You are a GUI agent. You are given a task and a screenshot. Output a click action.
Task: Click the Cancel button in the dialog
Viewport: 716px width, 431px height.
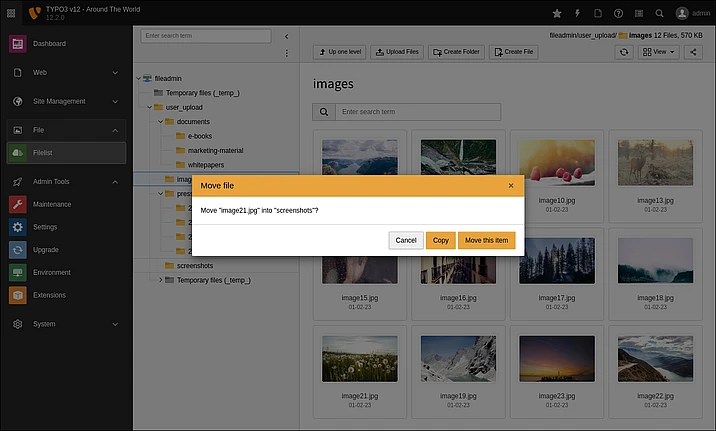coord(406,240)
